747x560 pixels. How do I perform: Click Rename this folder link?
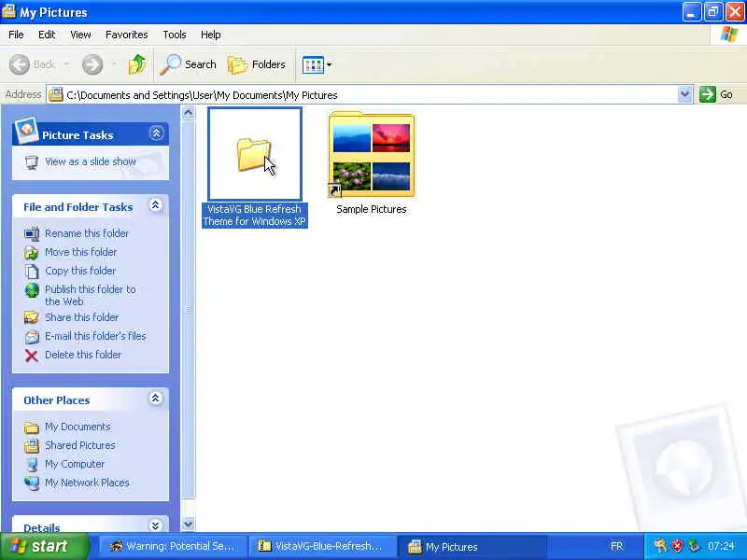pos(87,233)
